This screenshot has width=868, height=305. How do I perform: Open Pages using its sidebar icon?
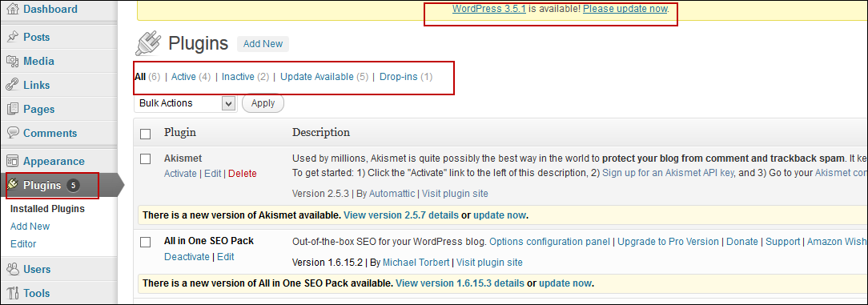pos(12,109)
